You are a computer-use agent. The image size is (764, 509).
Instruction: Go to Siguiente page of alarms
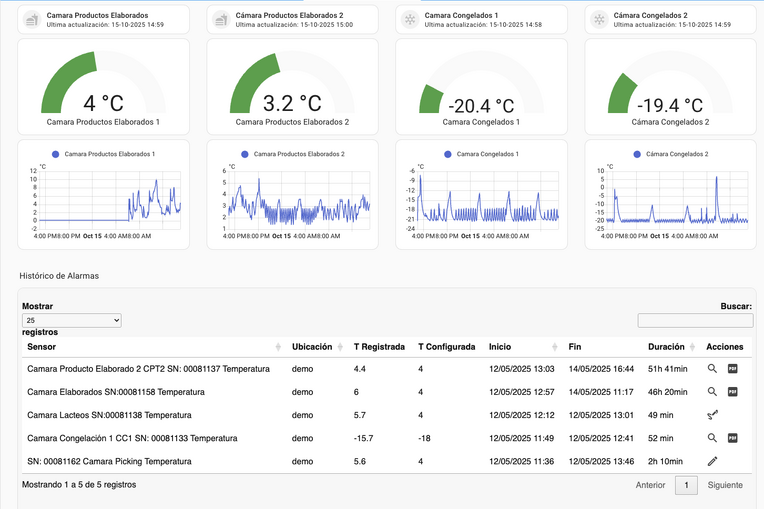pyautogui.click(x=725, y=485)
